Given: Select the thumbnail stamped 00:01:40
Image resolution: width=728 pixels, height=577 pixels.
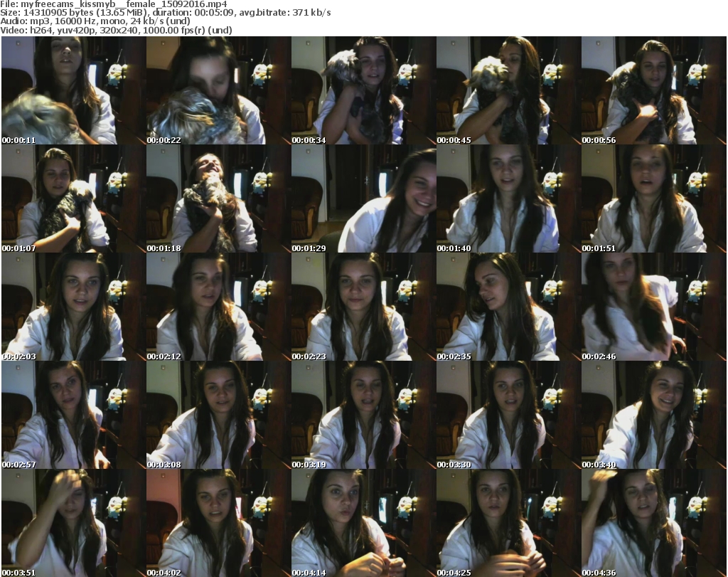Looking at the screenshot, I should point(509,198).
